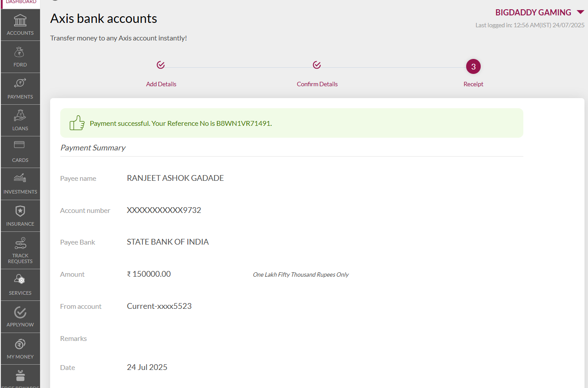Click the Payment Summary heading

click(93, 148)
